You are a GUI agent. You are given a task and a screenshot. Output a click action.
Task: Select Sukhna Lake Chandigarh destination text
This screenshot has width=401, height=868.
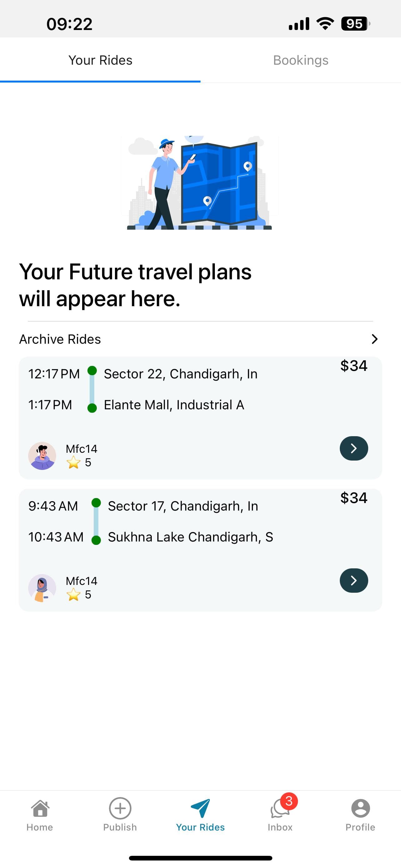click(190, 537)
